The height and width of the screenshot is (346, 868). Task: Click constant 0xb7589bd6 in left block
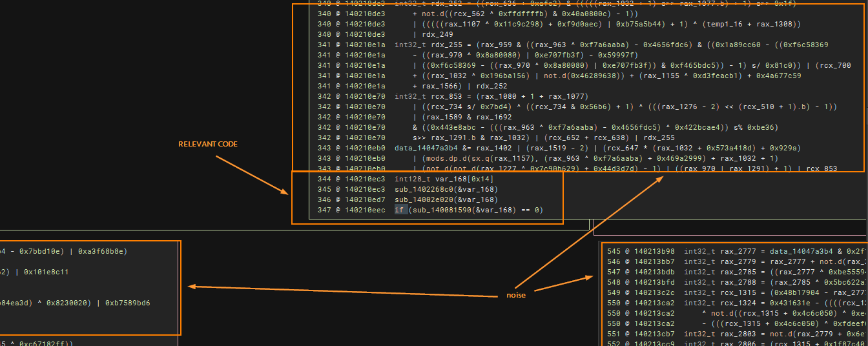(127, 303)
